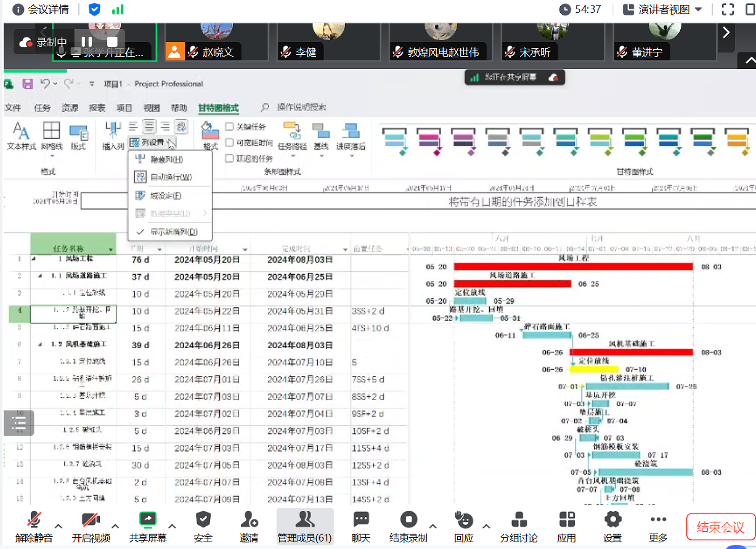
Task: Click the red 结束会议 button
Action: 720,527
